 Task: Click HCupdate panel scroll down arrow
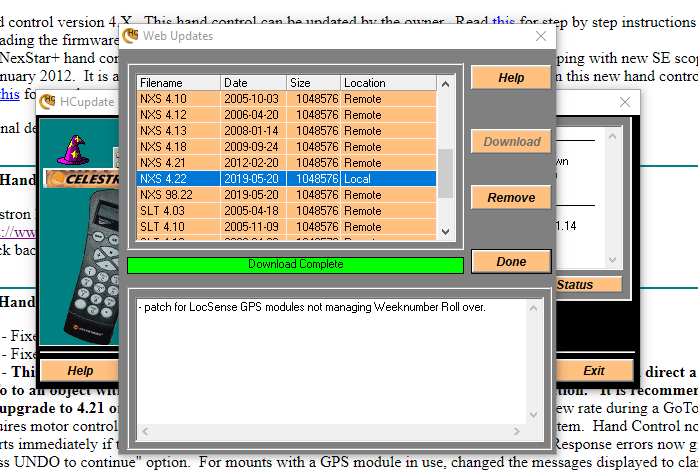[612, 259]
